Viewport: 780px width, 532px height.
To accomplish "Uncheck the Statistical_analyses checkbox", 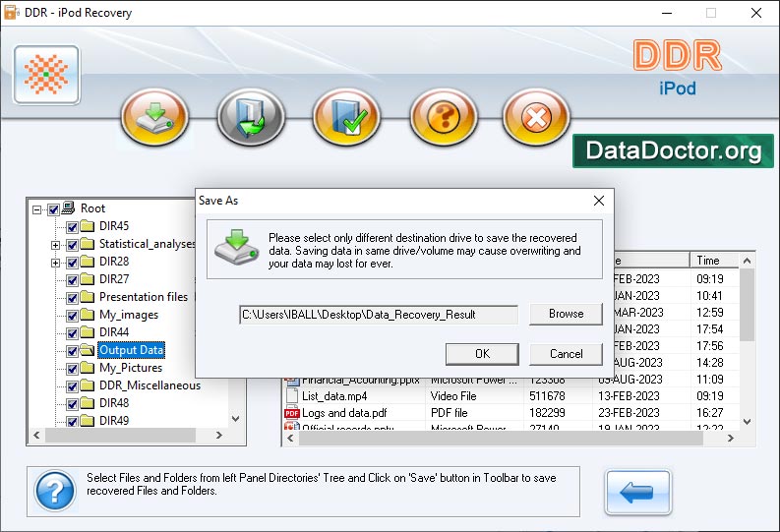I will coord(72,245).
